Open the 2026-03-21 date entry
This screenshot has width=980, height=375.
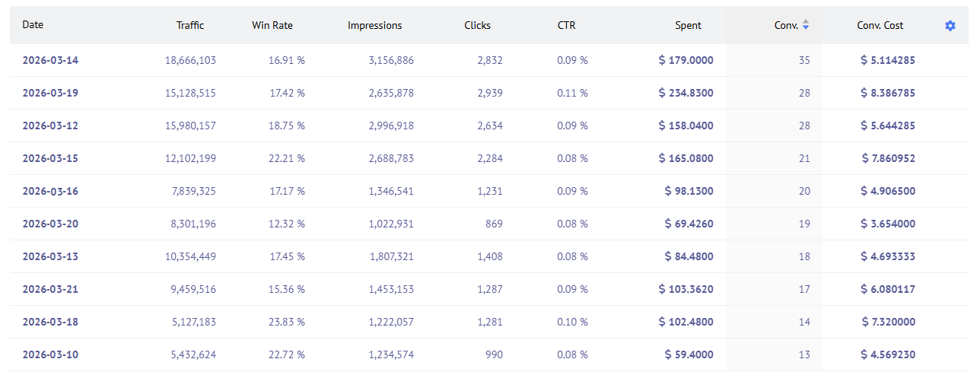50,290
